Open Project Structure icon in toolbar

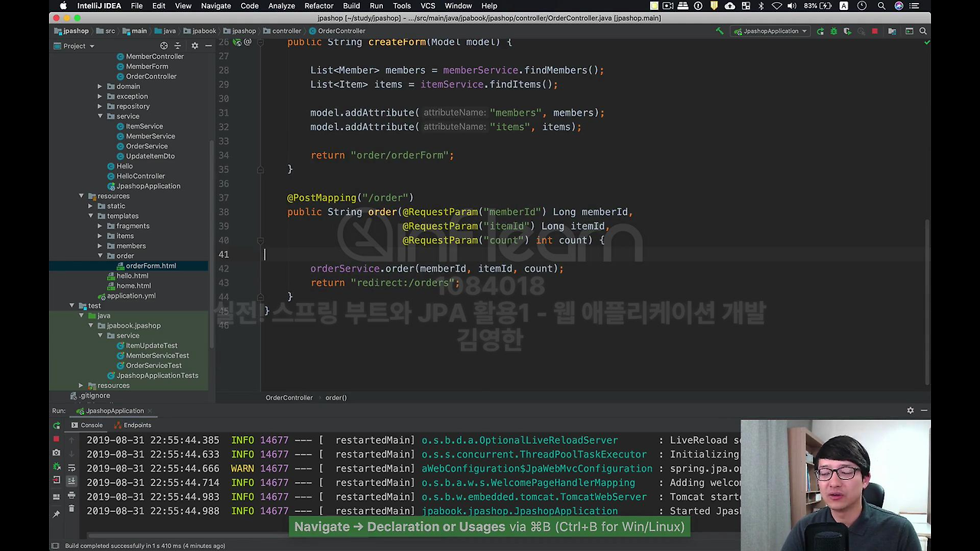point(893,31)
